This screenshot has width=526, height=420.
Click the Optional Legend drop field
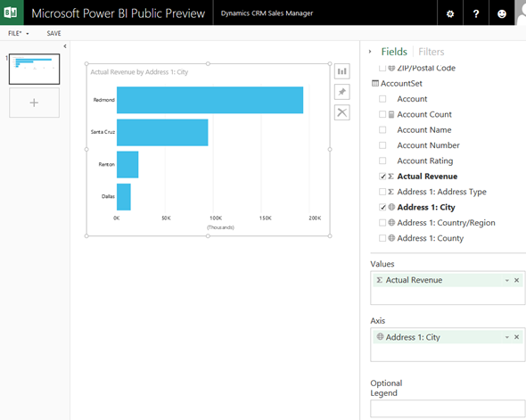coord(448,408)
